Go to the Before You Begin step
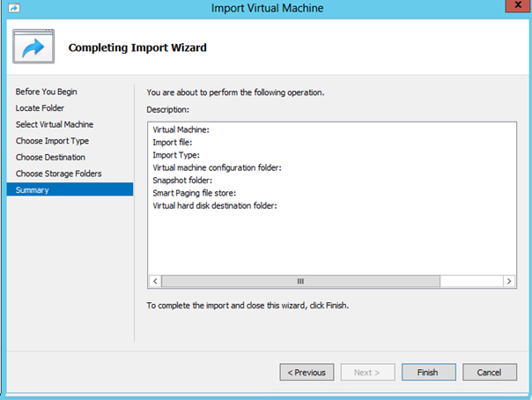This screenshot has height=400, width=532. pos(46,92)
